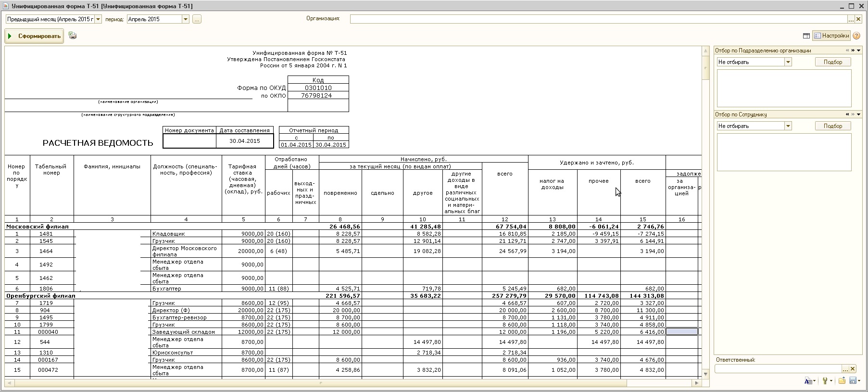Open dropdown arrow beside the wrench icon
868x392 pixels.
click(x=831, y=381)
